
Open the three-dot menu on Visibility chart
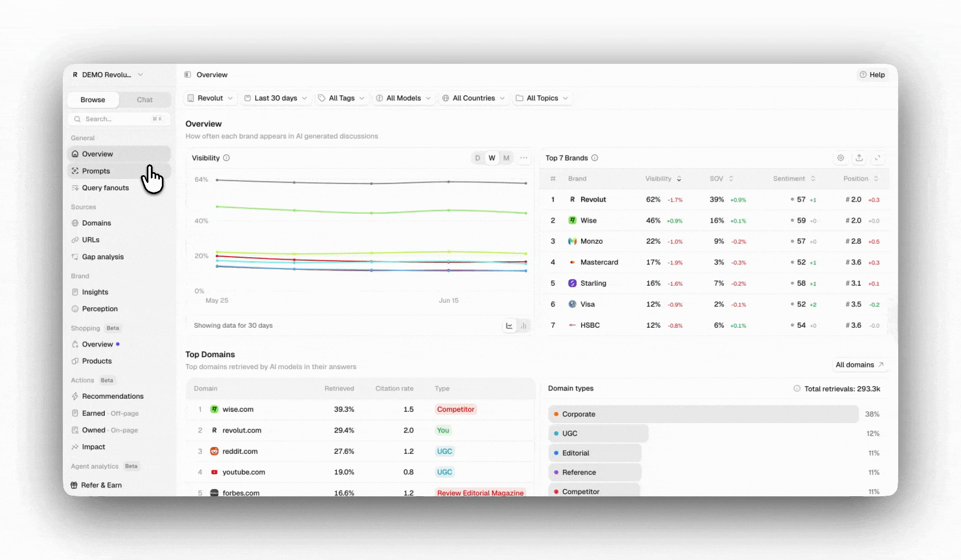[524, 158]
